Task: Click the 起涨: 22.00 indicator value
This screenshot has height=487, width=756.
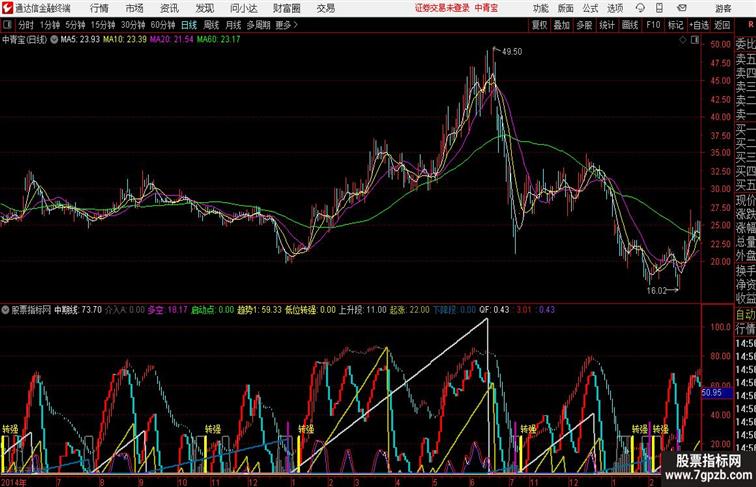Action: pos(409,310)
